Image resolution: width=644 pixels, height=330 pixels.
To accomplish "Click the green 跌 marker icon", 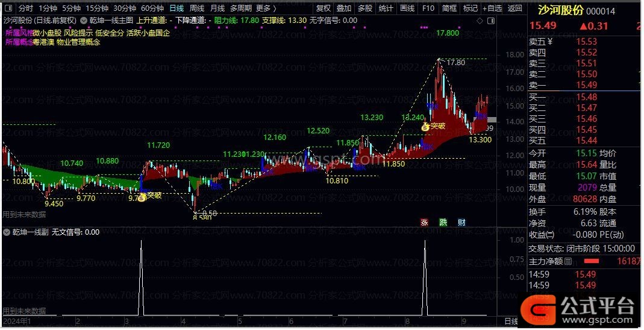I will pyautogui.click(x=443, y=222).
